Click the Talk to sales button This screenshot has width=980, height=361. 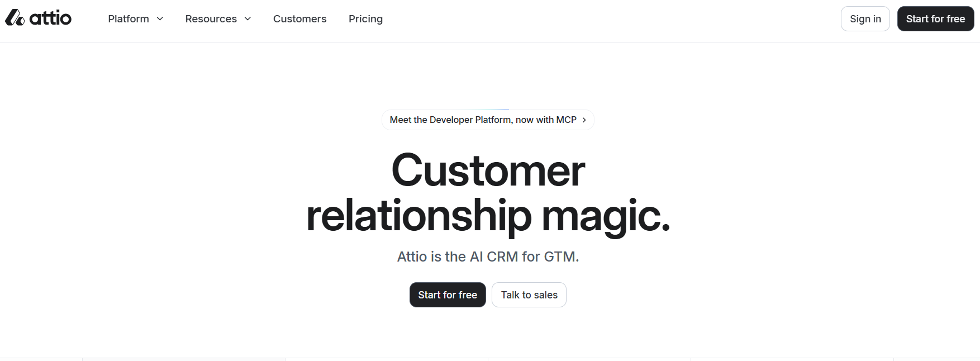point(529,294)
